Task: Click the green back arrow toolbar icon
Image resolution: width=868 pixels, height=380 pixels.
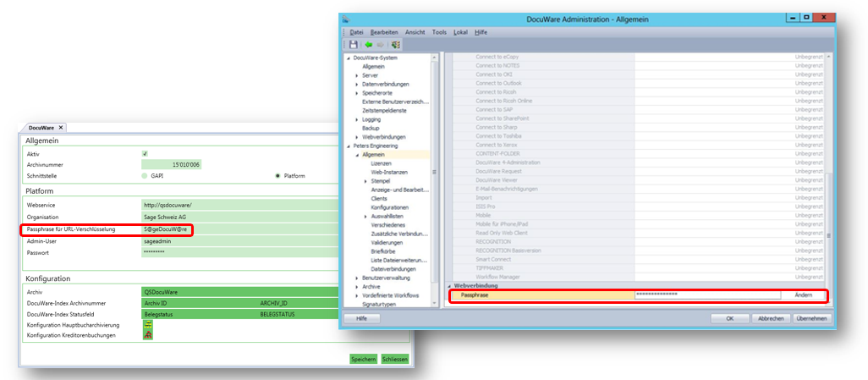Action: tap(368, 44)
